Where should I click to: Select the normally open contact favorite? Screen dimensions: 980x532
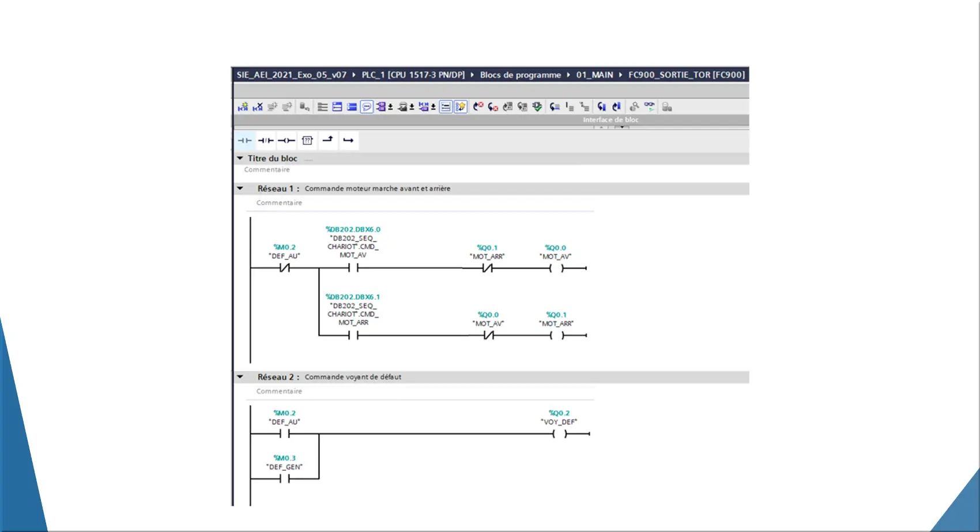point(244,140)
